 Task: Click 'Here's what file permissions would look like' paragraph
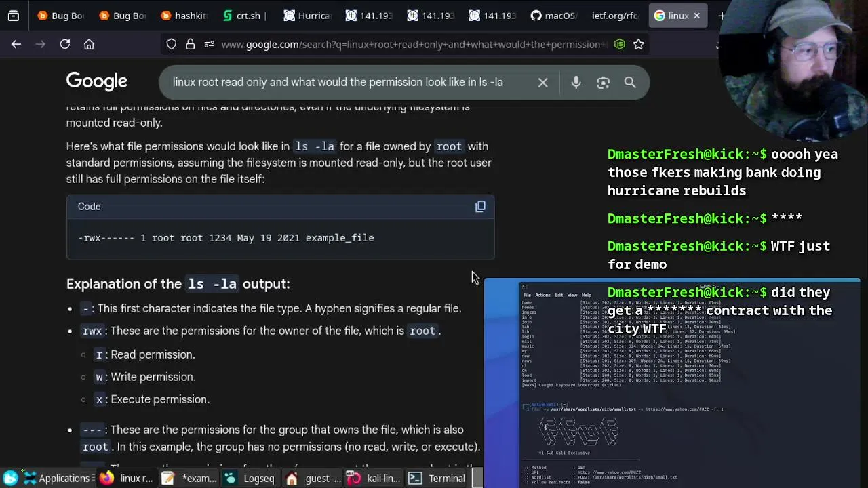point(279,163)
